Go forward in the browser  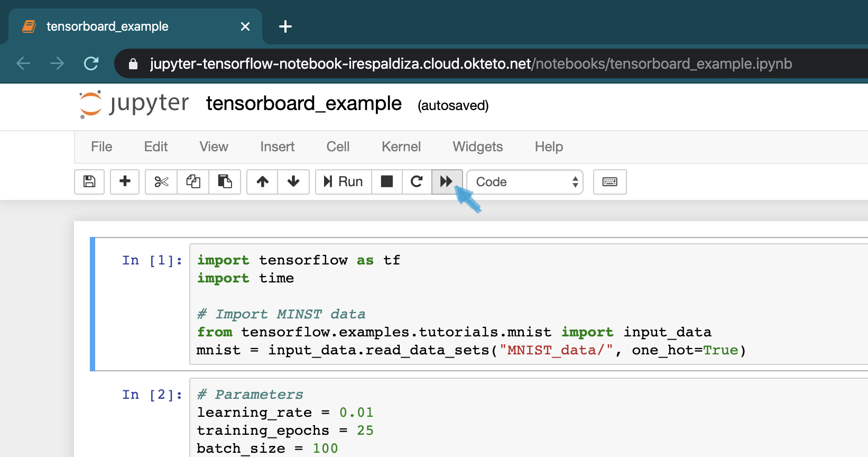point(57,63)
